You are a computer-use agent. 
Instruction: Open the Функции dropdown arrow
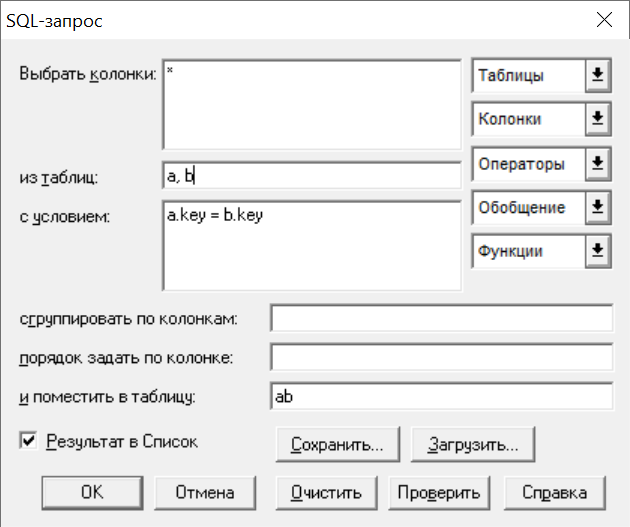[597, 251]
